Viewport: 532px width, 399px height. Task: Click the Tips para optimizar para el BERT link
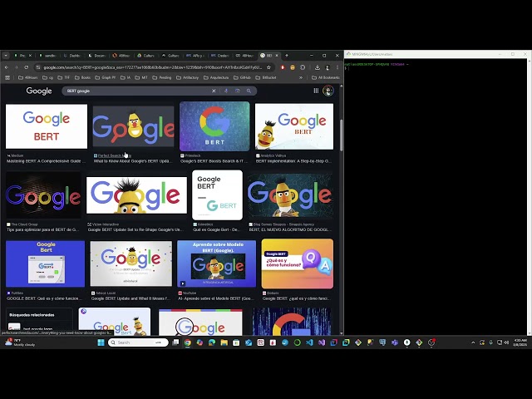tap(43, 229)
